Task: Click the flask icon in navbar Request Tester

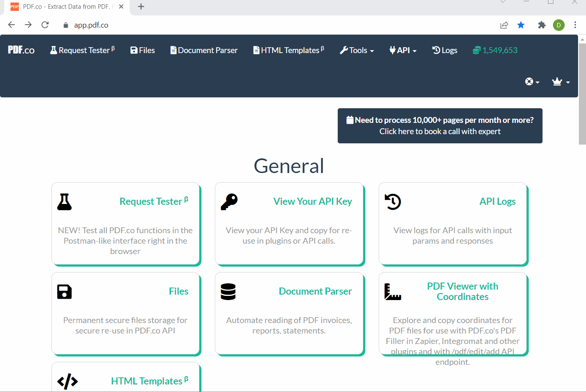Action: [x=54, y=50]
